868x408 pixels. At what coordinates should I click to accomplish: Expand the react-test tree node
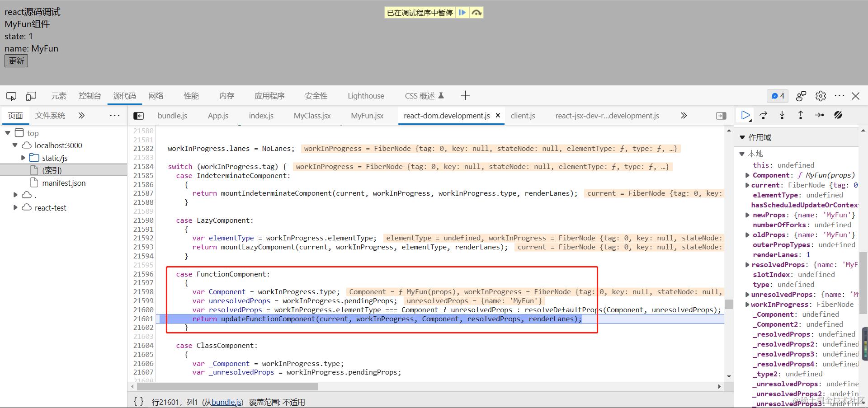pos(15,207)
